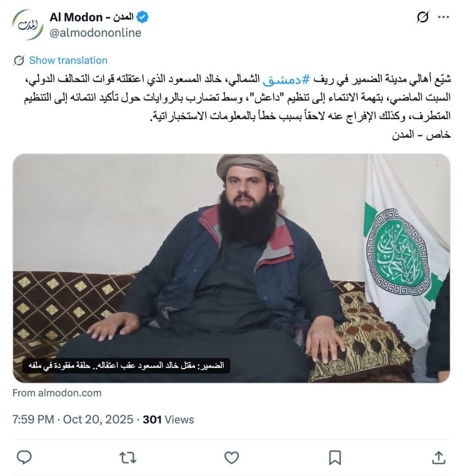The image size is (463, 476).
Task: Click the tweet's Arabic body text
Action: (x=237, y=106)
